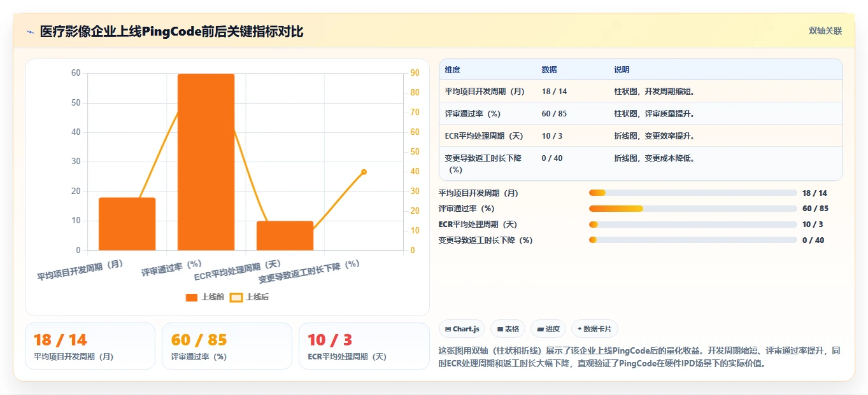This screenshot has height=395, width=868.
Task: Click the 数据 column header
Action: click(550, 70)
